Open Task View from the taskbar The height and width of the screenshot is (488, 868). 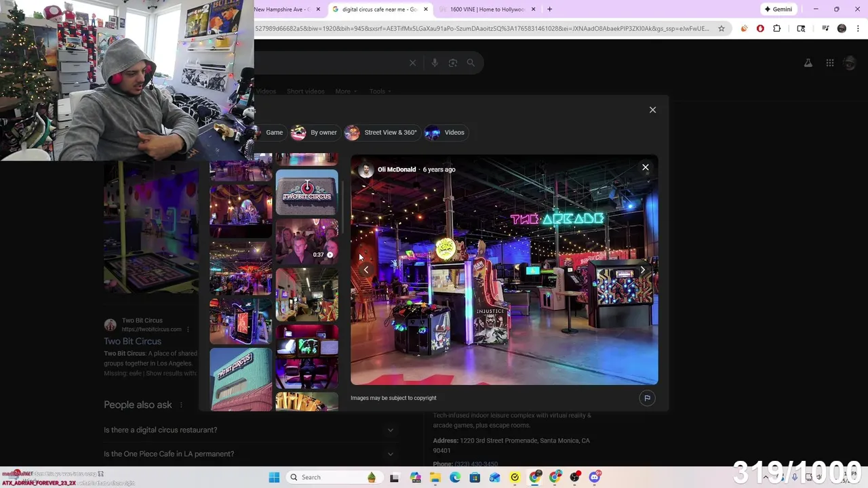395,477
